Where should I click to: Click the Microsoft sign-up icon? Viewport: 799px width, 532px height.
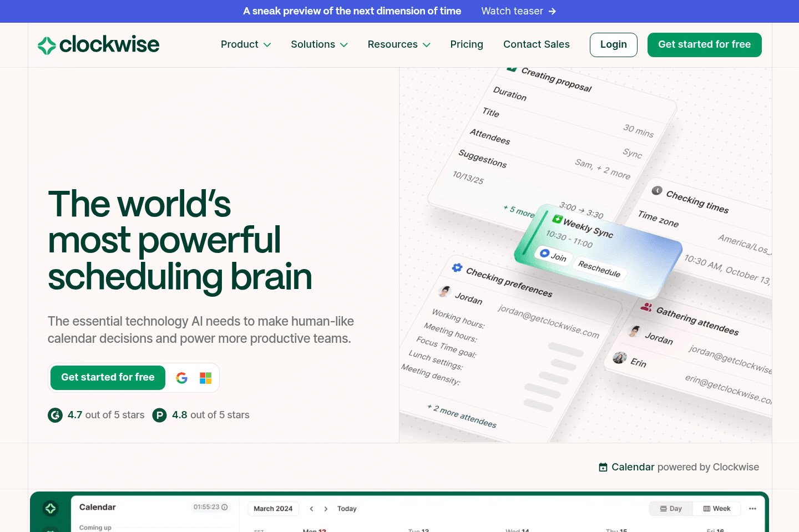(206, 378)
